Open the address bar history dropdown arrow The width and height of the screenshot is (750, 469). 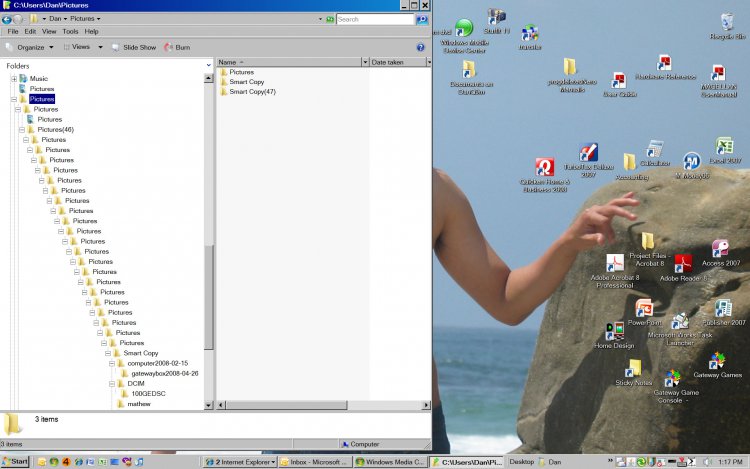coord(320,19)
